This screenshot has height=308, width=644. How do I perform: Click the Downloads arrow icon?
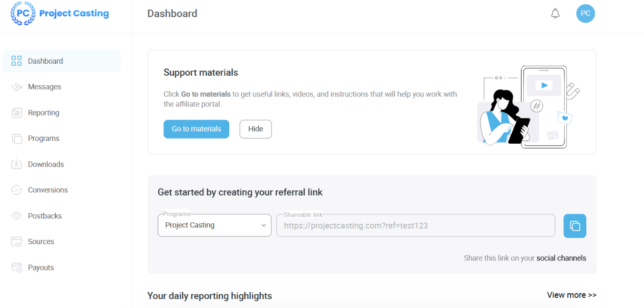pos(17,164)
